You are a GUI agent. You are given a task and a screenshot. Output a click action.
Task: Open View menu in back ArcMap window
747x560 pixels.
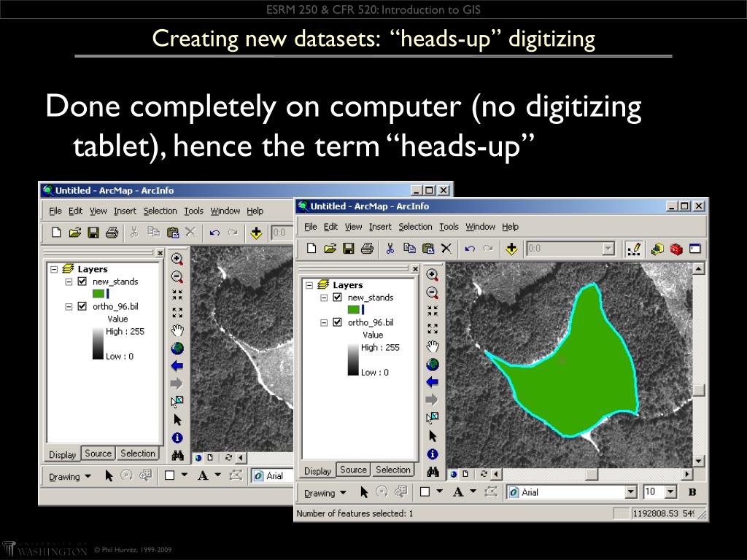98,211
